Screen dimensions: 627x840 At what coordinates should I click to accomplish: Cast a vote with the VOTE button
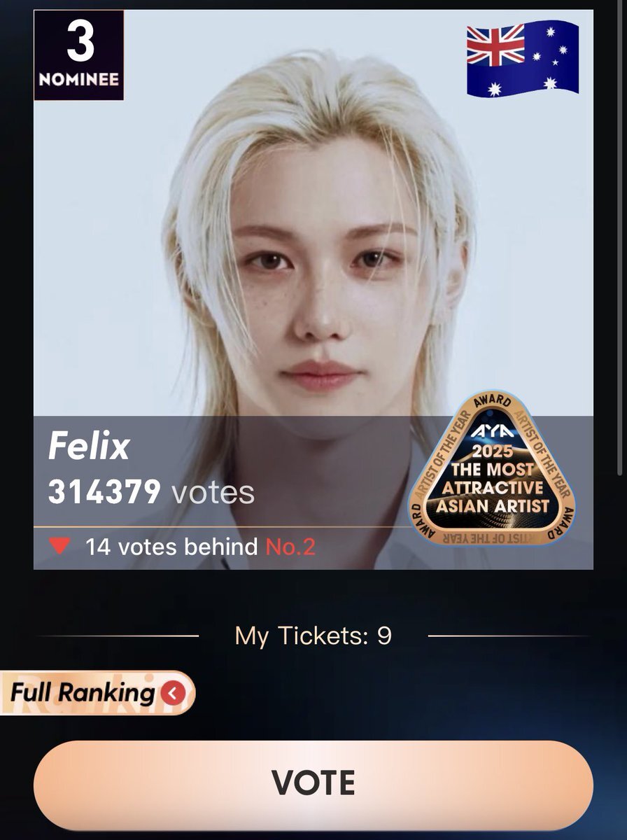click(x=313, y=782)
